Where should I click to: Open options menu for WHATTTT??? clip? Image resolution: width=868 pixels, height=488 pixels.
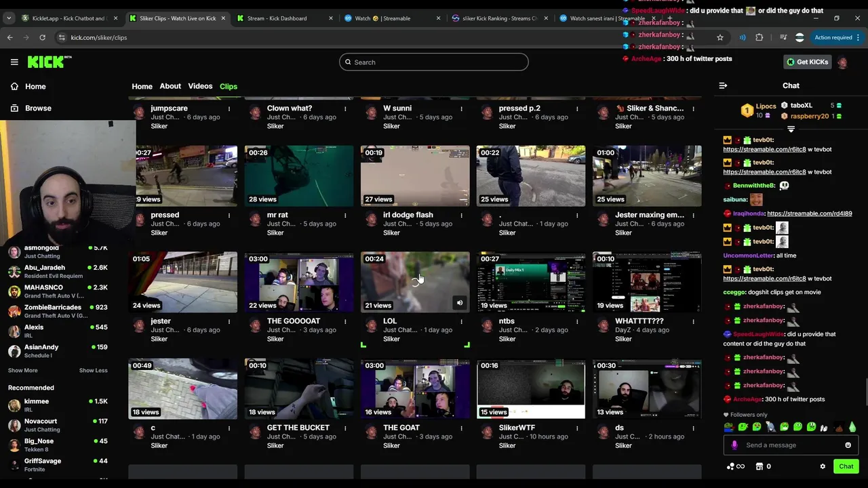[x=693, y=321]
